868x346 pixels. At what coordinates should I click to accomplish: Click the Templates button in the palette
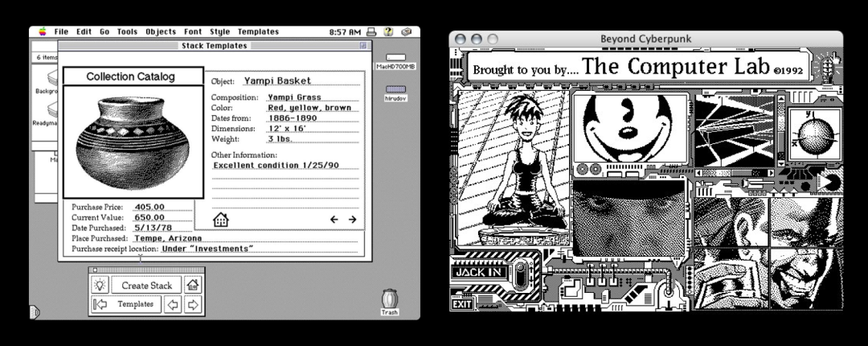[127, 304]
